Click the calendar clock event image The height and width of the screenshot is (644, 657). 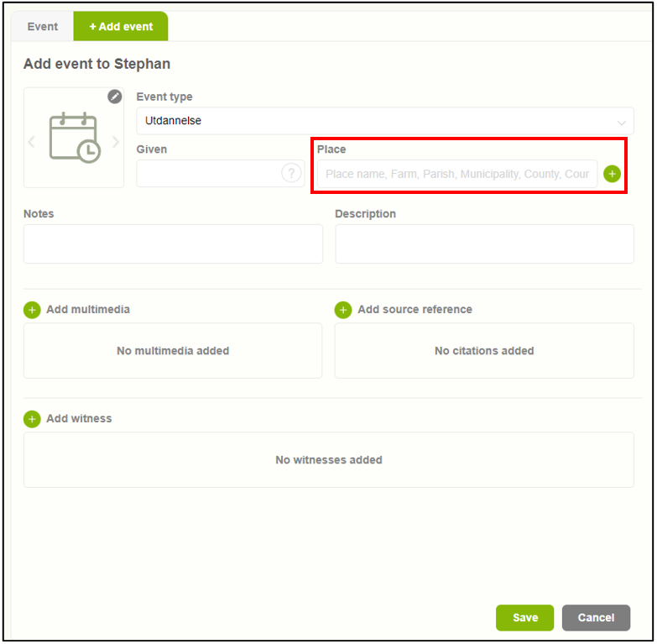coord(74,139)
